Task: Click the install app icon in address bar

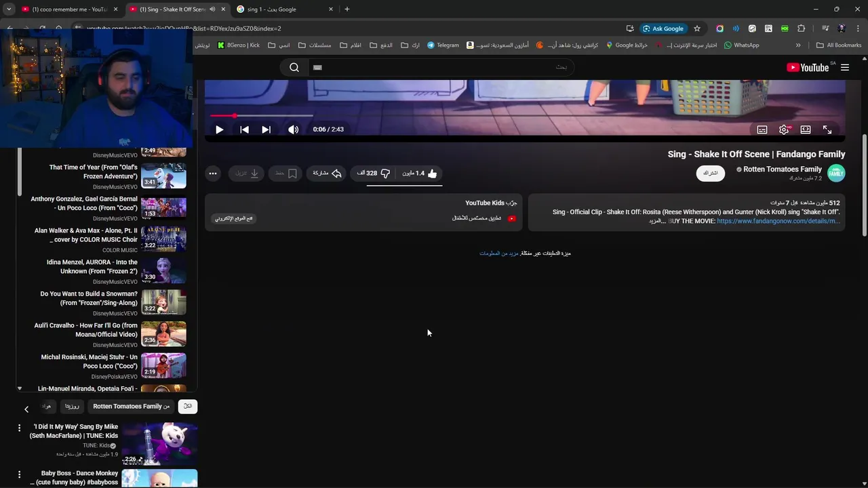Action: pos(630,28)
